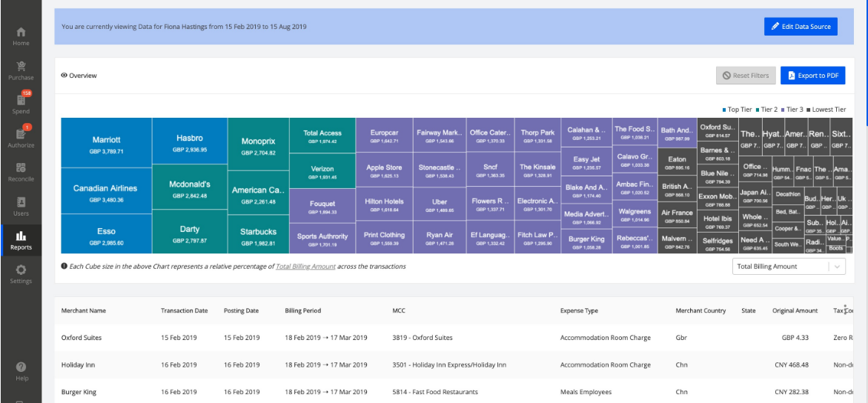Open the Home section in sidebar

pos(21,36)
